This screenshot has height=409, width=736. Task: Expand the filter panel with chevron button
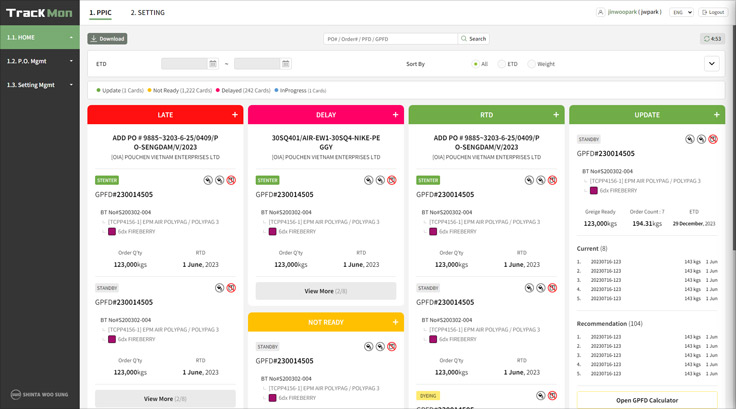[712, 64]
